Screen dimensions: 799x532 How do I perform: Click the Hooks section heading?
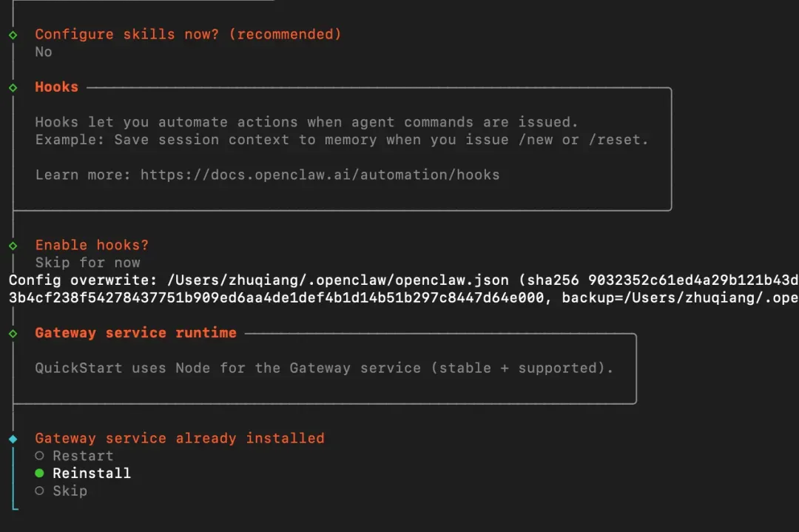click(56, 87)
